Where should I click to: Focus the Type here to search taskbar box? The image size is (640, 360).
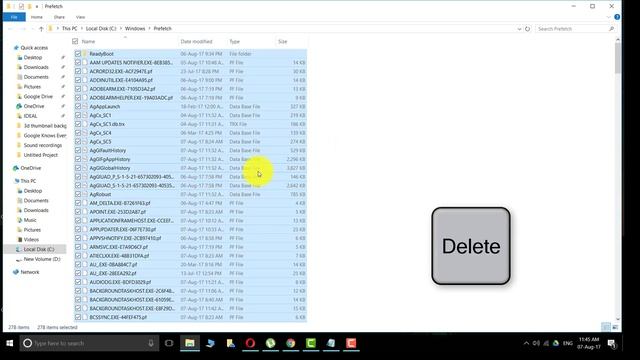coord(89,343)
